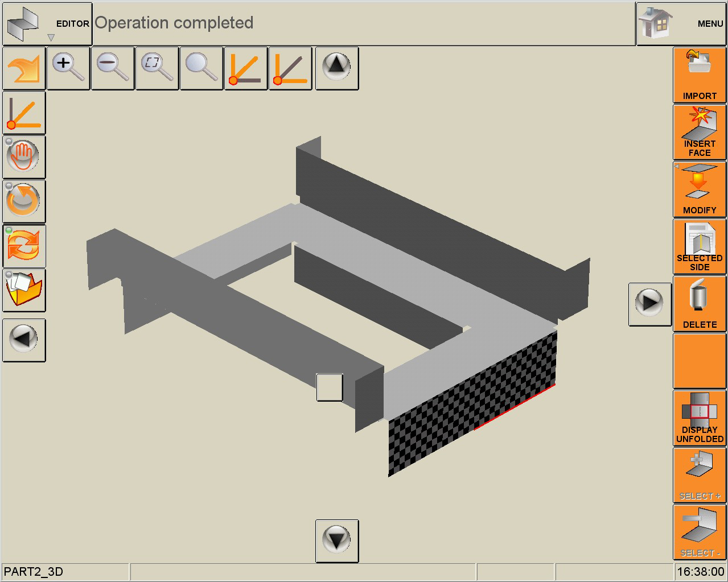Open the EDITOR mode dropdown
Image resolution: width=728 pixels, height=582 pixels.
pyautogui.click(x=47, y=24)
